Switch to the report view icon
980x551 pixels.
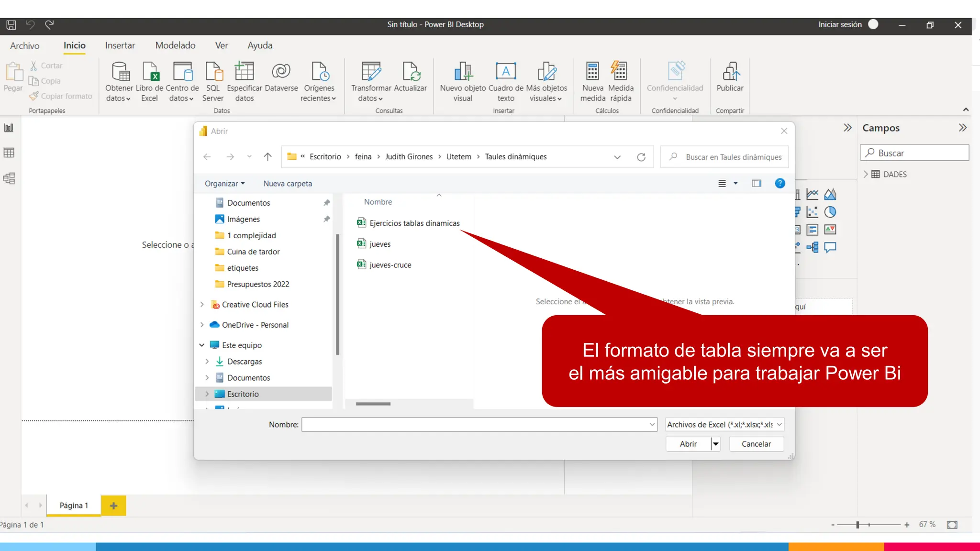pos(9,128)
